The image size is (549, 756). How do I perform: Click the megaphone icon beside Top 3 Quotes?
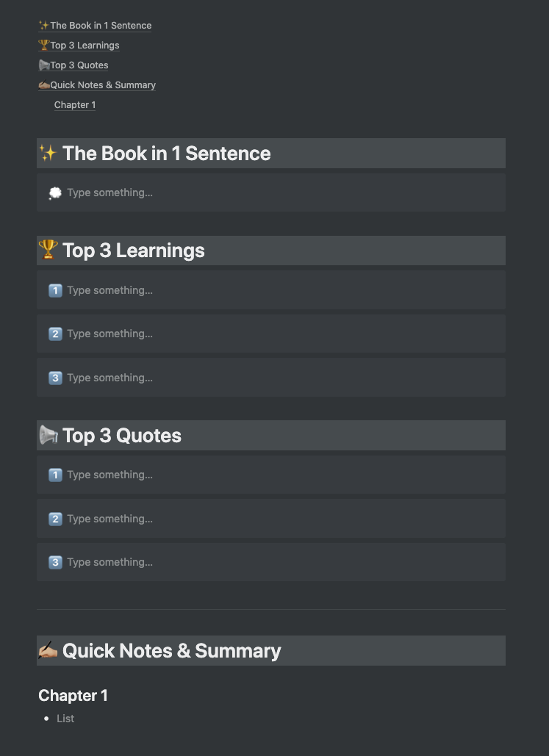[x=48, y=435]
